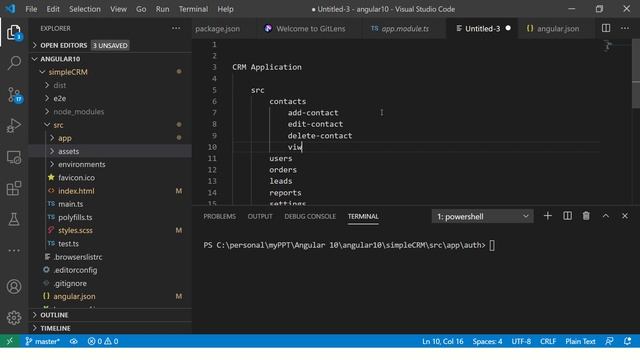Click the VS Code logo icon
The width and height of the screenshot is (640, 360).
point(10,9)
